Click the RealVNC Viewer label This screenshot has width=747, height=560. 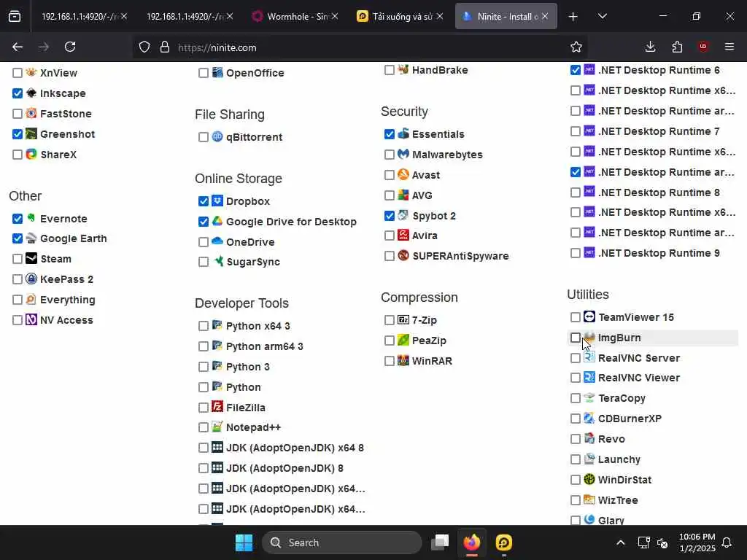point(639,378)
